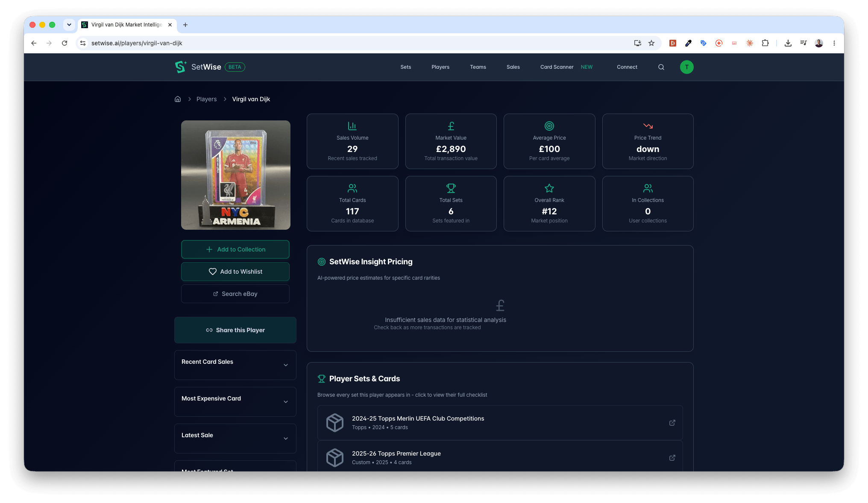Reload the page
868x503 pixels.
pyautogui.click(x=65, y=43)
